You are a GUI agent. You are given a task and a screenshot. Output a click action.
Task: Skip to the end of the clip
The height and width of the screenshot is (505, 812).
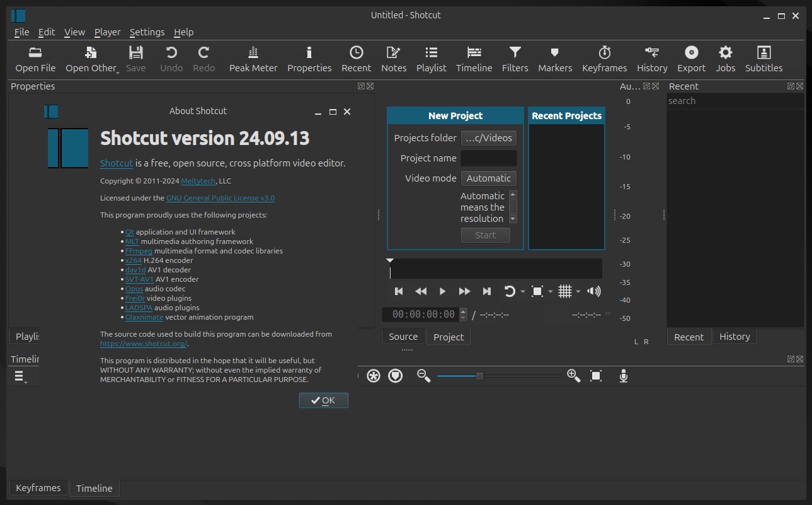[x=487, y=291]
